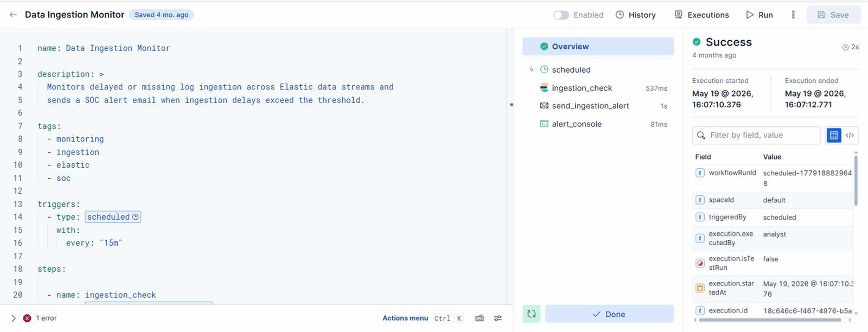Click the 'Saved 4 mo. ago' badge
The height and width of the screenshot is (332, 868).
(x=161, y=15)
